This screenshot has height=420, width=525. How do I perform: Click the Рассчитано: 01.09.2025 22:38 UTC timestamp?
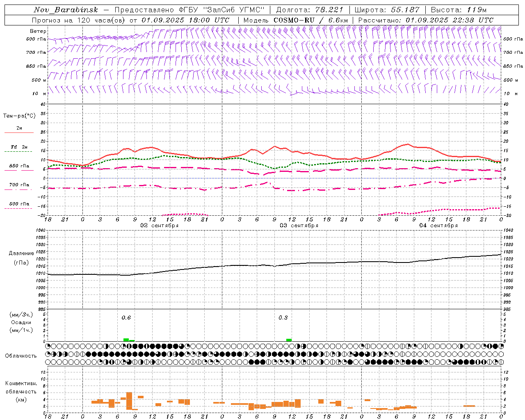426,20
